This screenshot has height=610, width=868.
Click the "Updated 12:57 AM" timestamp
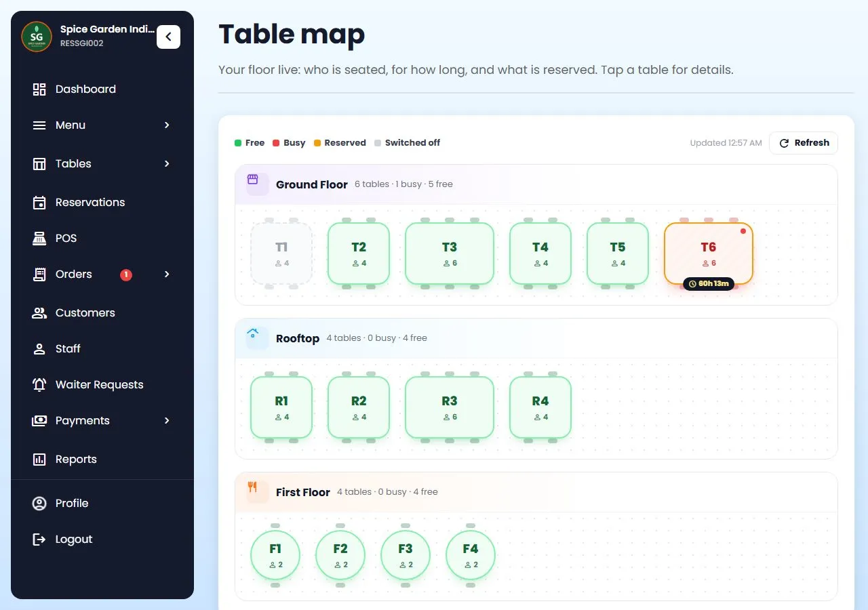726,143
